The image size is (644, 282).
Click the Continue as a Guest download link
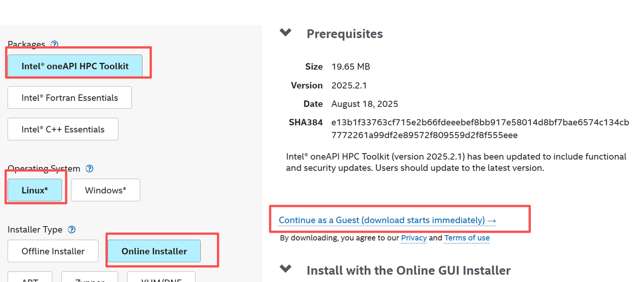tap(387, 220)
